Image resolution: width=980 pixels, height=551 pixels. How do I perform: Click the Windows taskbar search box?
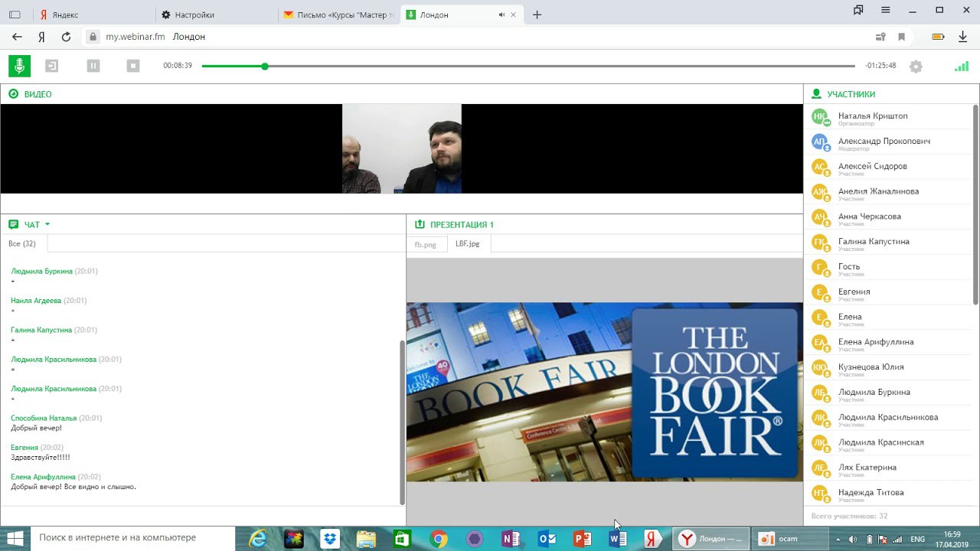click(133, 538)
